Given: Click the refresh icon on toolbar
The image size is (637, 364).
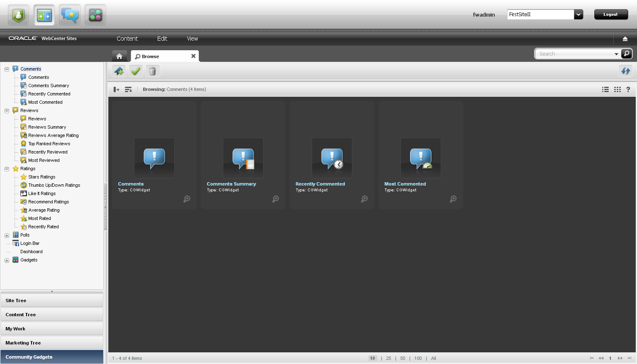Looking at the screenshot, I should [x=626, y=71].
